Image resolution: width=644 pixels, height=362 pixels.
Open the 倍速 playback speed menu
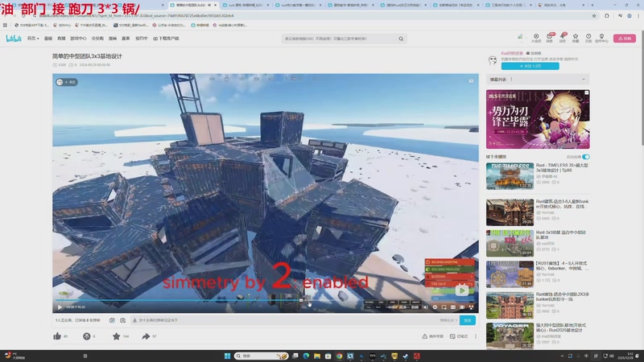[x=415, y=307]
